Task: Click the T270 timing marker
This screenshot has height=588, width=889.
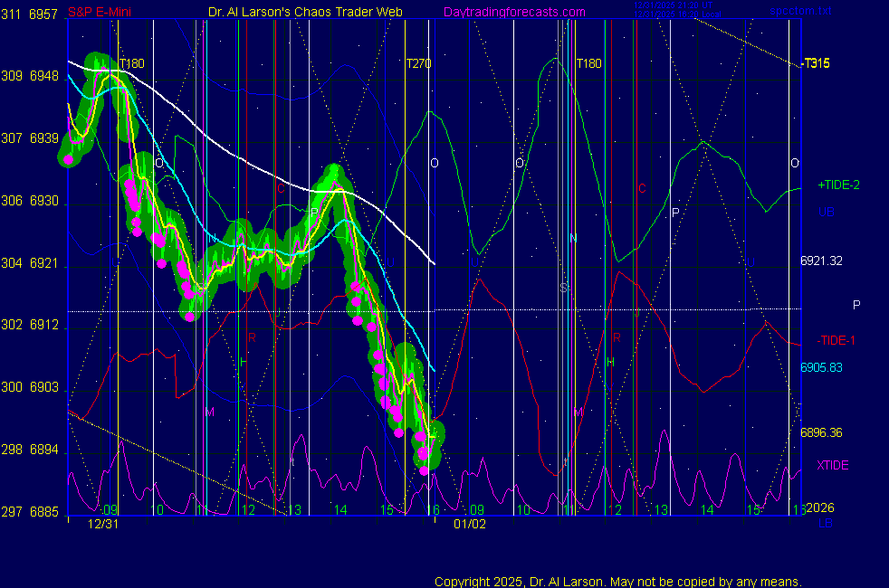Action: tap(418, 63)
